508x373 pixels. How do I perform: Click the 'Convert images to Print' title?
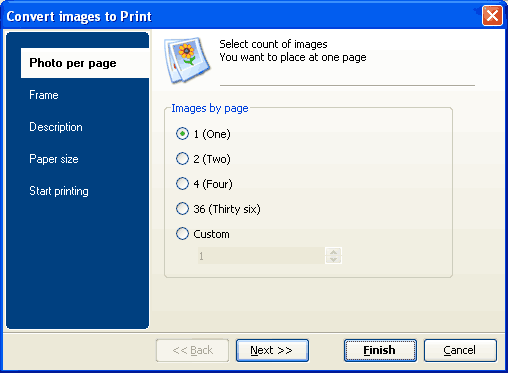79,16
